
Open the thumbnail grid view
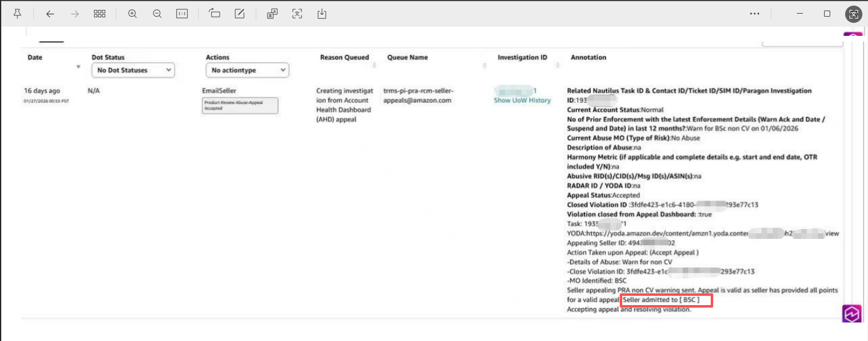(x=100, y=14)
